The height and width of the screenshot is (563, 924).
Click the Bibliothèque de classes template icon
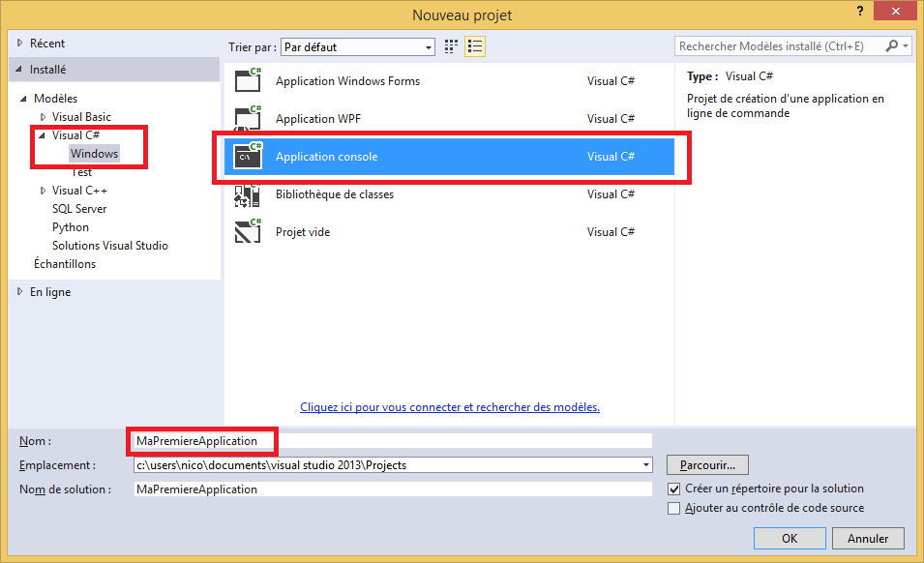(248, 194)
